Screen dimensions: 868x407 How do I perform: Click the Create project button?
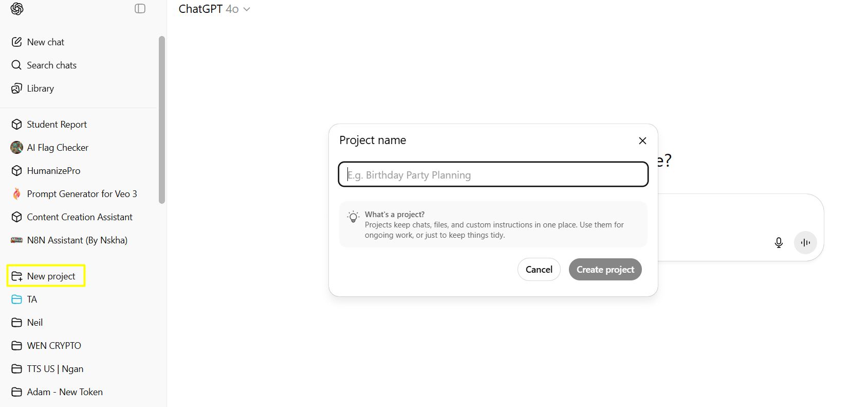[x=605, y=270]
